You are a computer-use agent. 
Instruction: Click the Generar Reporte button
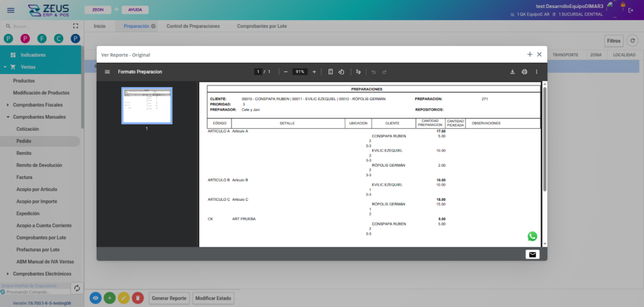click(x=169, y=298)
